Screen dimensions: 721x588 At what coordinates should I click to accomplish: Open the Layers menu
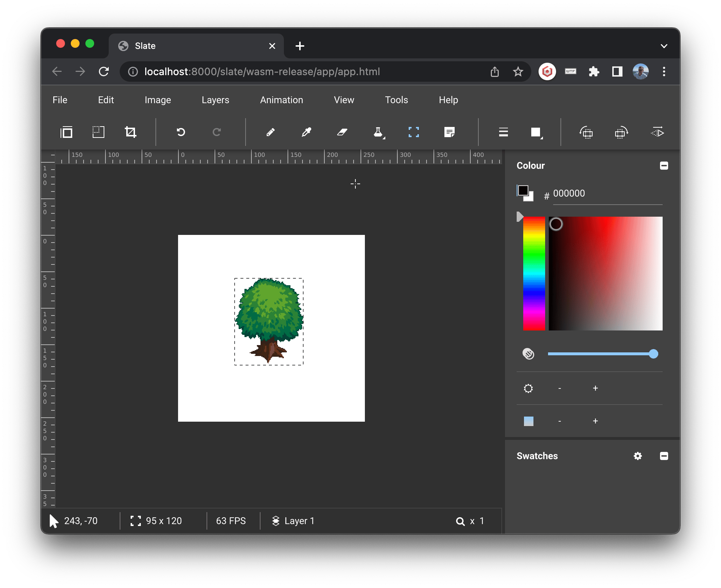tap(215, 100)
